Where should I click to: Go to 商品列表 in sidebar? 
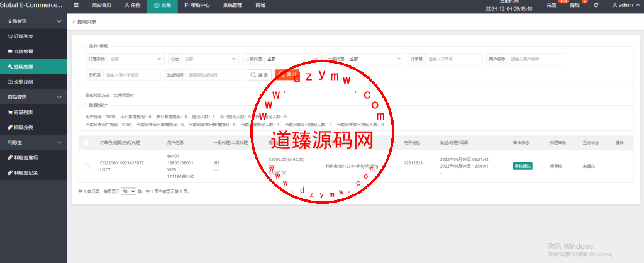coord(33,112)
